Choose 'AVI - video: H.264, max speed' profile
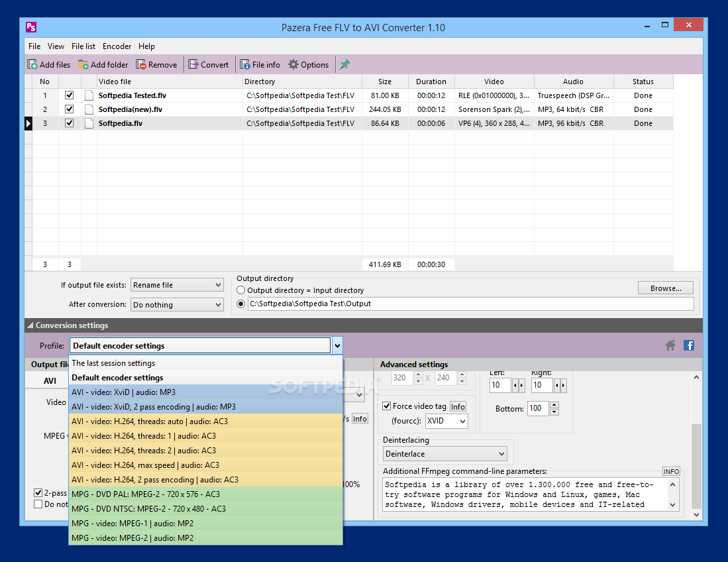The height and width of the screenshot is (562, 728). tap(205, 465)
